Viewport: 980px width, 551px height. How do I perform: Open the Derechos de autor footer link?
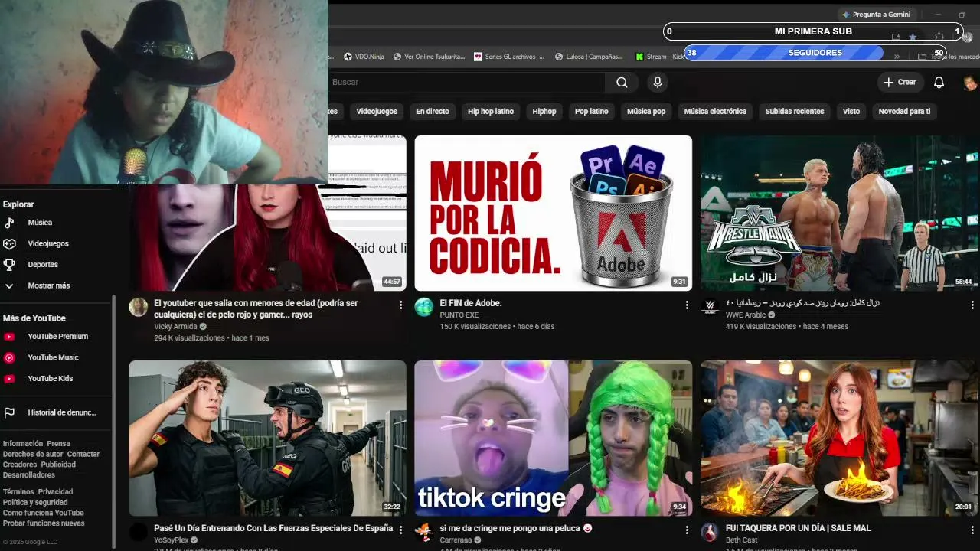(x=33, y=455)
